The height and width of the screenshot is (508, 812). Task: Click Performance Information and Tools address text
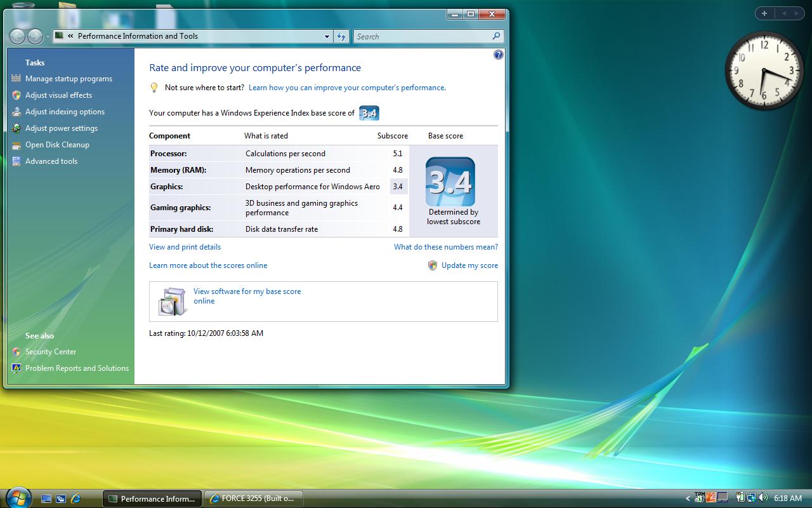[138, 36]
